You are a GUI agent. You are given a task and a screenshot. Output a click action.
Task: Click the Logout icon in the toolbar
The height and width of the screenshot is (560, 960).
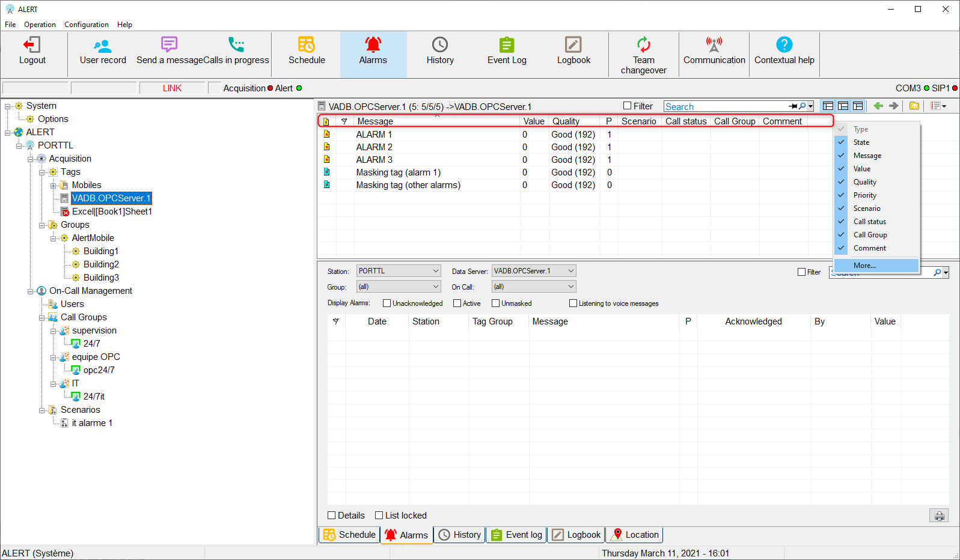click(x=32, y=45)
